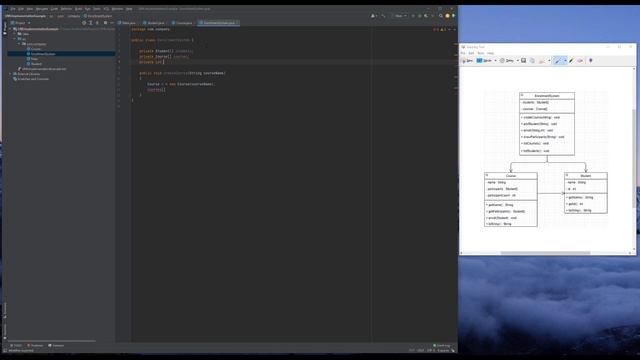The image size is (640, 360).
Task: Collapse the project root node arrow
Action: coord(10,29)
